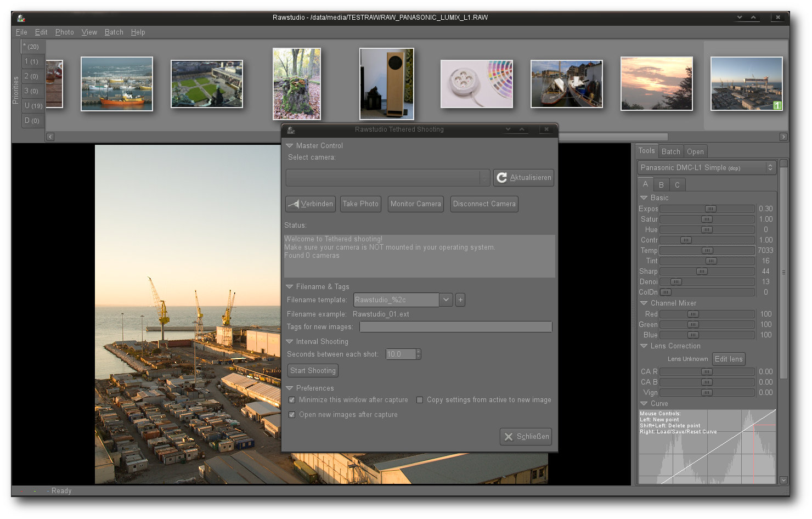
Task: Select settings tab C
Action: (677, 185)
